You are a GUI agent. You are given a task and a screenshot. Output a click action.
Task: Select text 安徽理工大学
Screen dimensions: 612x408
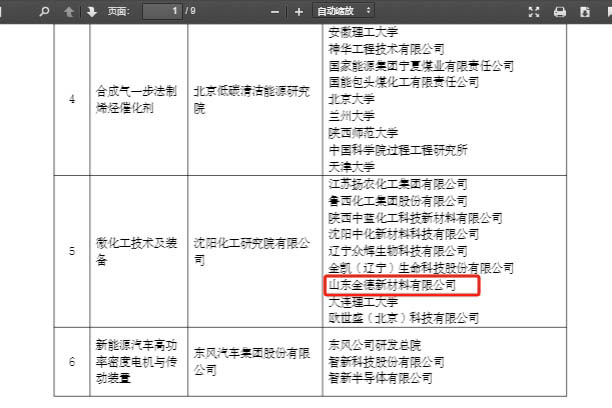363,32
